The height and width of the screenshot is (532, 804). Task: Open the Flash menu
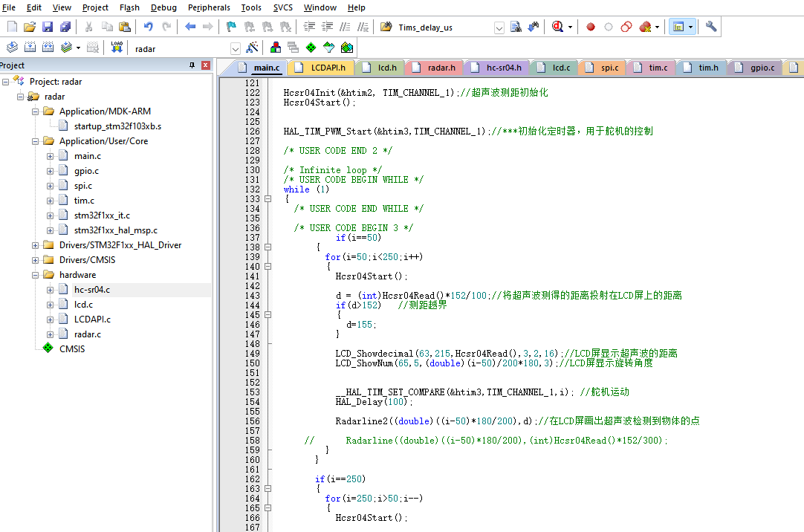click(129, 7)
